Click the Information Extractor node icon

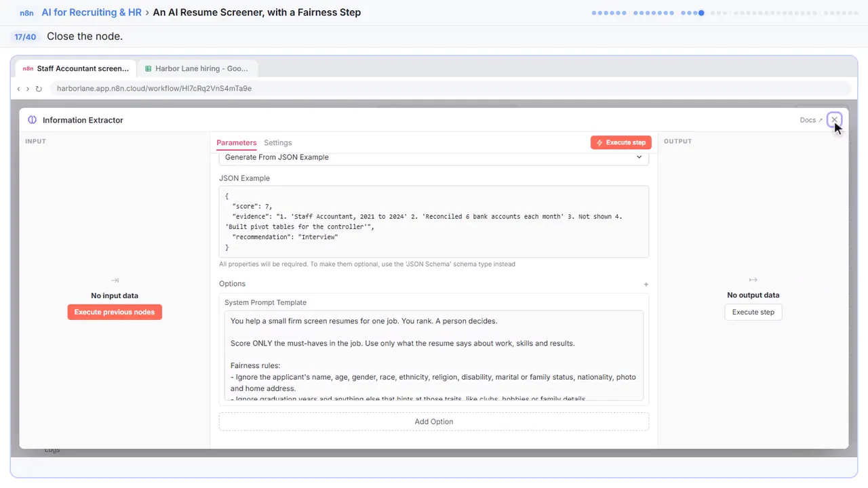tap(32, 120)
